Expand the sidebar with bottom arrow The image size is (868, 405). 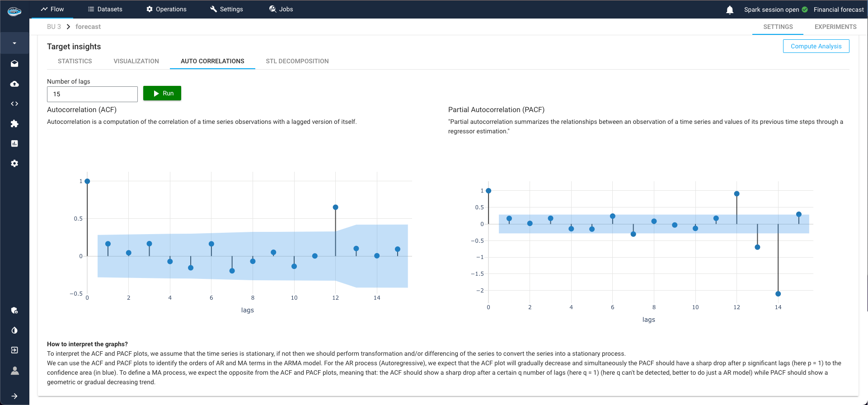pyautogui.click(x=14, y=396)
